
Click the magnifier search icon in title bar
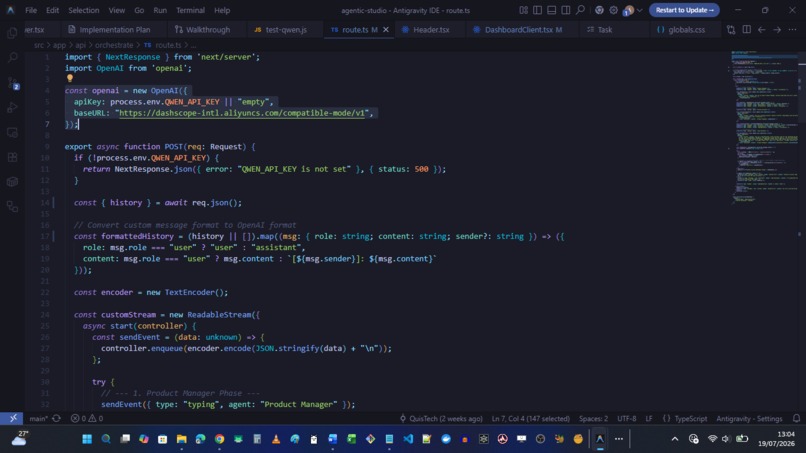pos(580,10)
